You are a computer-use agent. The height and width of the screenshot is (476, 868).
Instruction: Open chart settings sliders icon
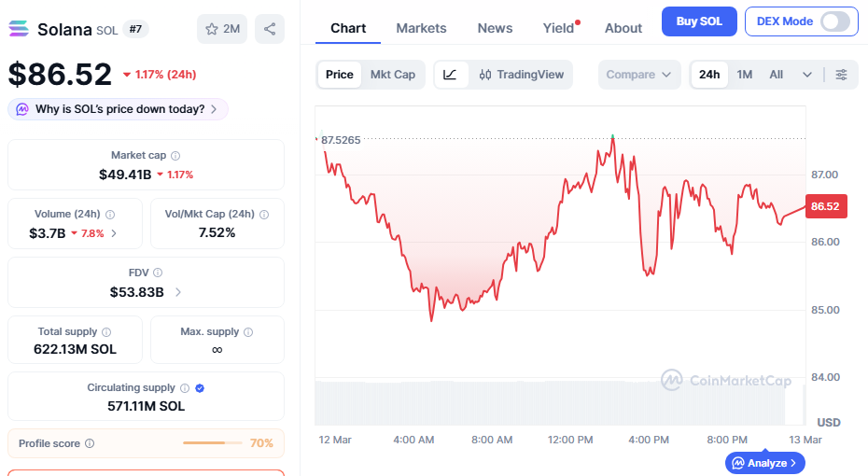pos(841,75)
